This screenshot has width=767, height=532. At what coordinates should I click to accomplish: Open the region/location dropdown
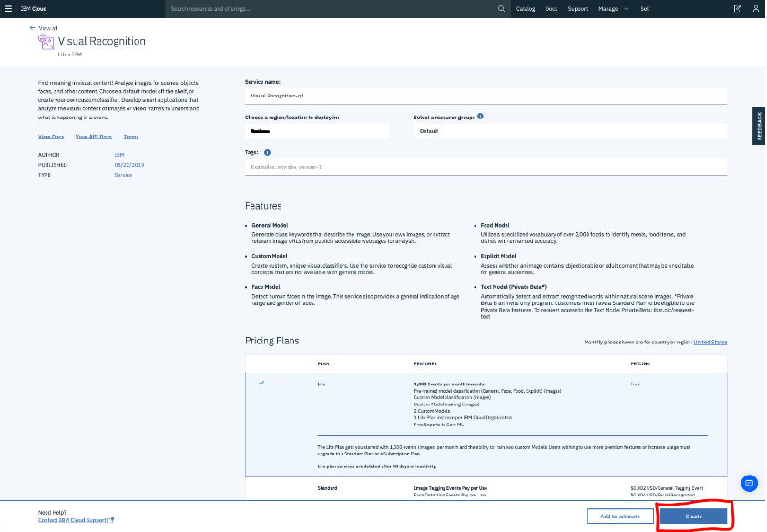coord(317,131)
